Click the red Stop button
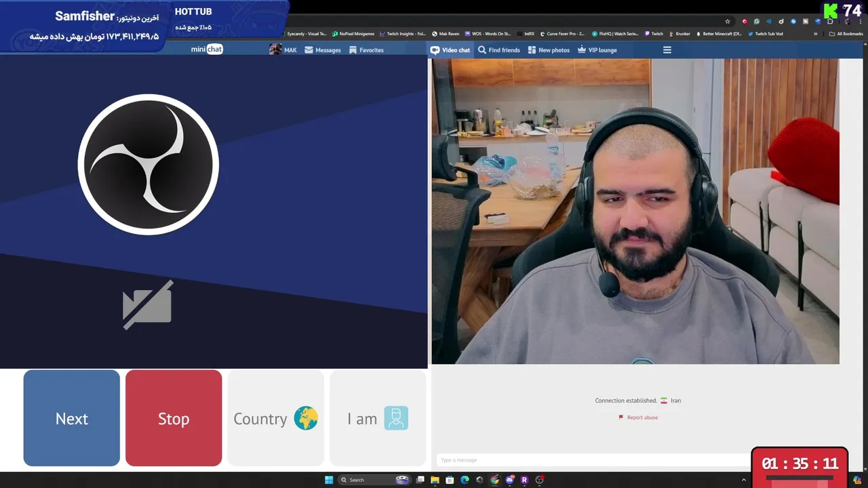The image size is (868, 488). [174, 418]
